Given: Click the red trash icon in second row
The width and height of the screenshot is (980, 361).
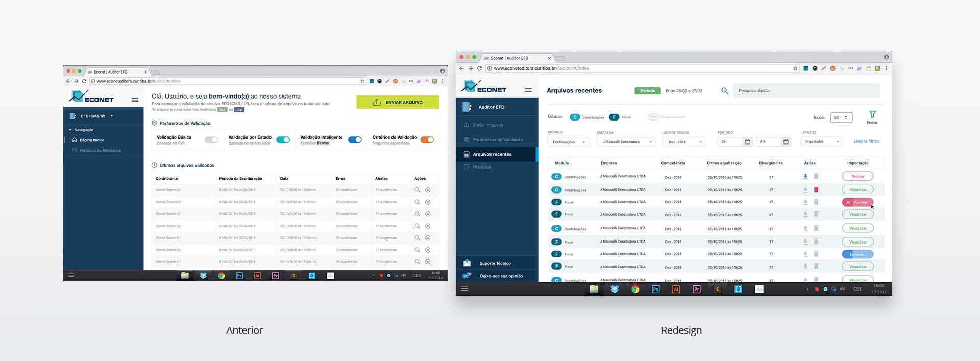Looking at the screenshot, I should (816, 189).
